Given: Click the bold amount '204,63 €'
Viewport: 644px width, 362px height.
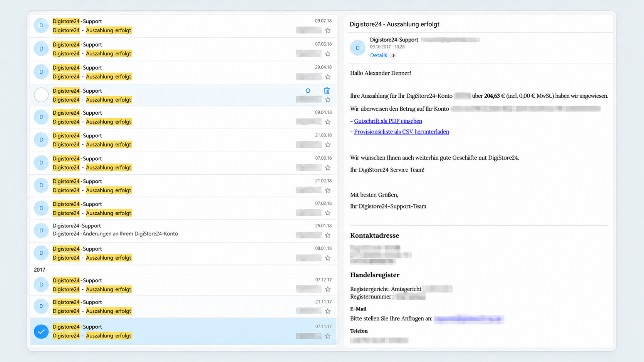Looking at the screenshot, I should pyautogui.click(x=495, y=96).
